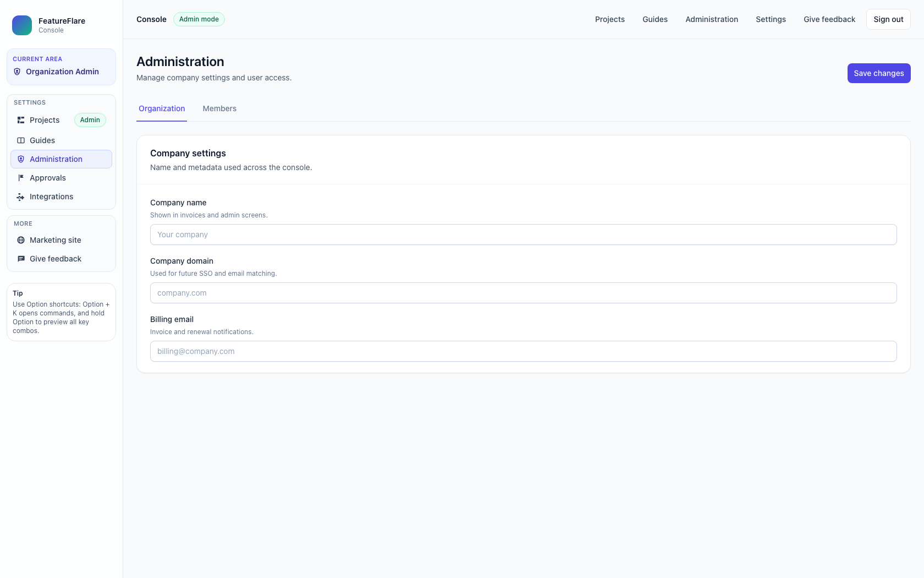The height and width of the screenshot is (578, 924).
Task: Click the Marketing site globe icon
Action: click(x=21, y=240)
